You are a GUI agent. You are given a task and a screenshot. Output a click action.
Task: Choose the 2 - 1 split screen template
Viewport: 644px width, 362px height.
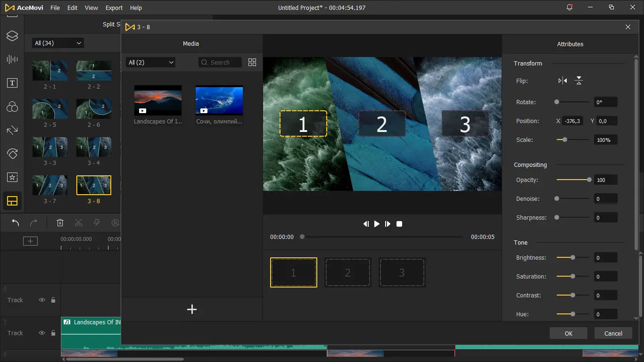(50, 70)
